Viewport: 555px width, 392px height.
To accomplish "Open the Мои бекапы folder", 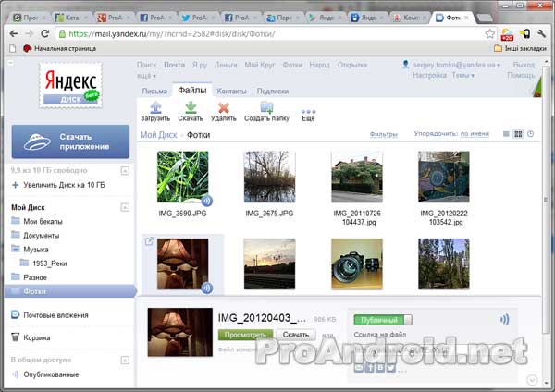I will point(37,221).
